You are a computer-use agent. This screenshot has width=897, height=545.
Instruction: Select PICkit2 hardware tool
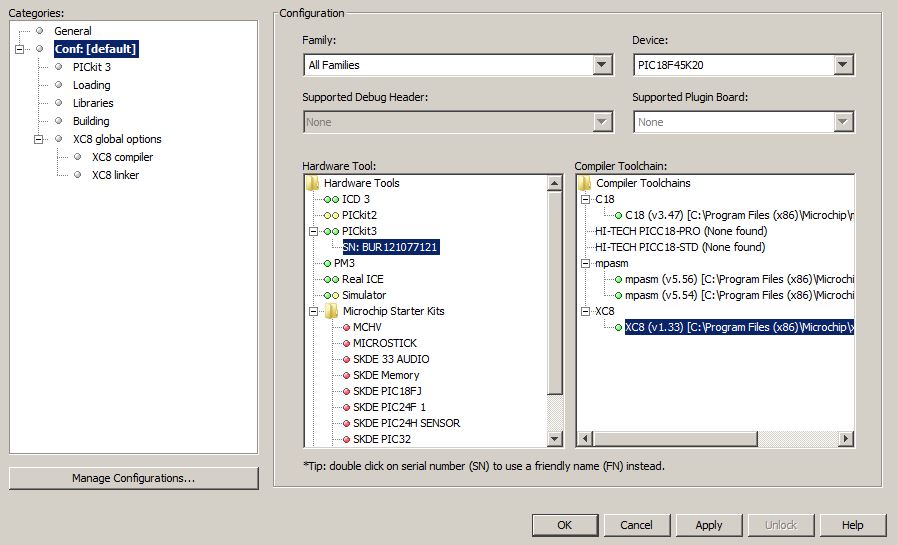click(359, 215)
